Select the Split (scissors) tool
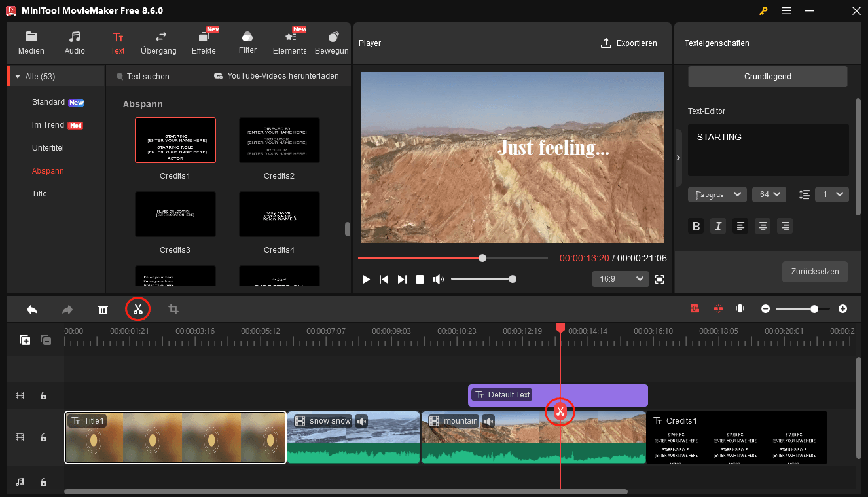Image resolution: width=868 pixels, height=497 pixels. [137, 308]
